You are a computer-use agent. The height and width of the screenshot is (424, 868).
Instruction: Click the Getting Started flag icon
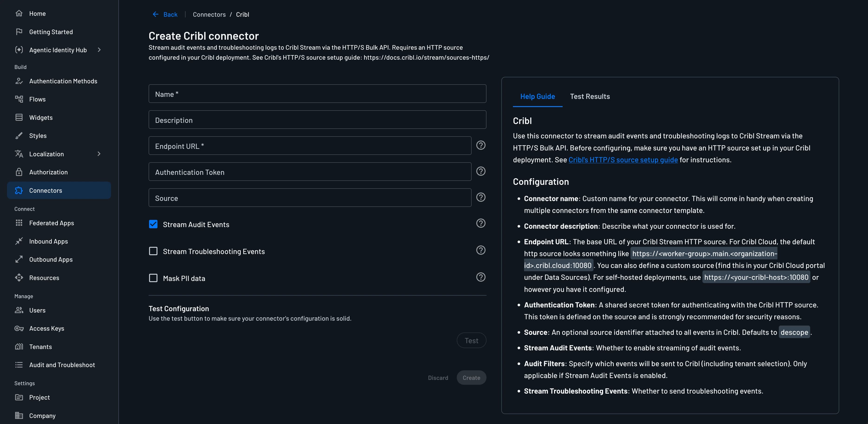tap(19, 32)
